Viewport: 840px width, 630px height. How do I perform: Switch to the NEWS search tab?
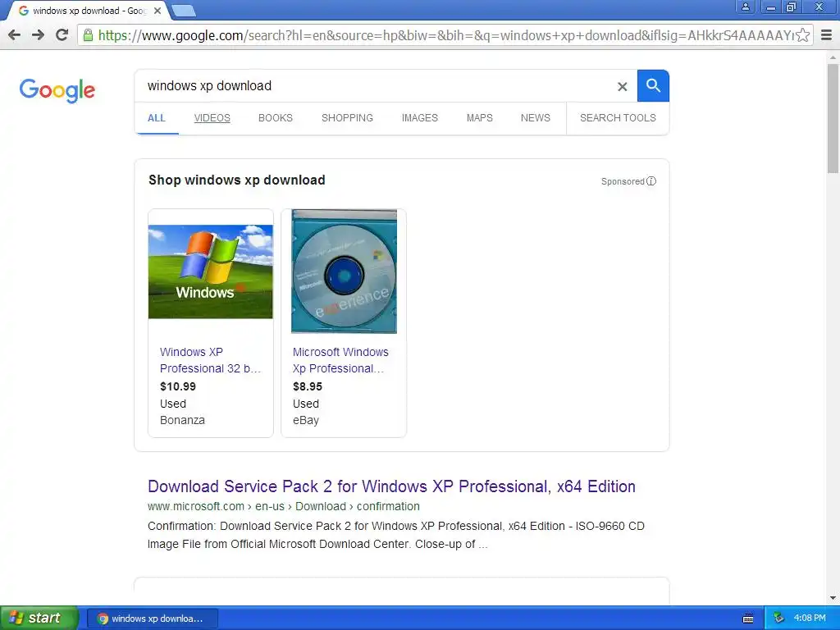(x=535, y=118)
